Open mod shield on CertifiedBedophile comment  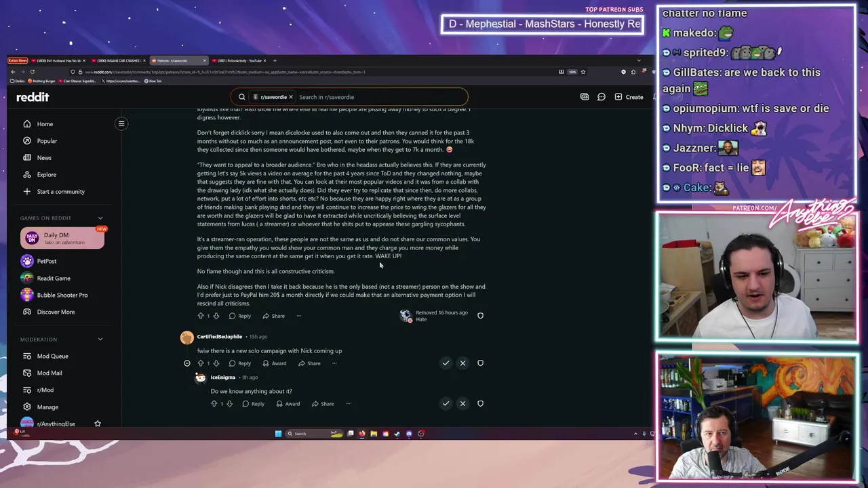click(480, 363)
